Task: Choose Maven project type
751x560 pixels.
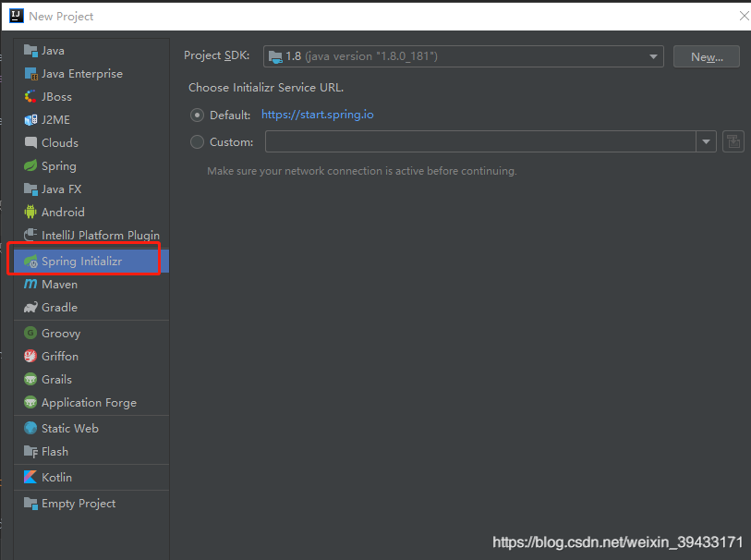Action: point(91,284)
